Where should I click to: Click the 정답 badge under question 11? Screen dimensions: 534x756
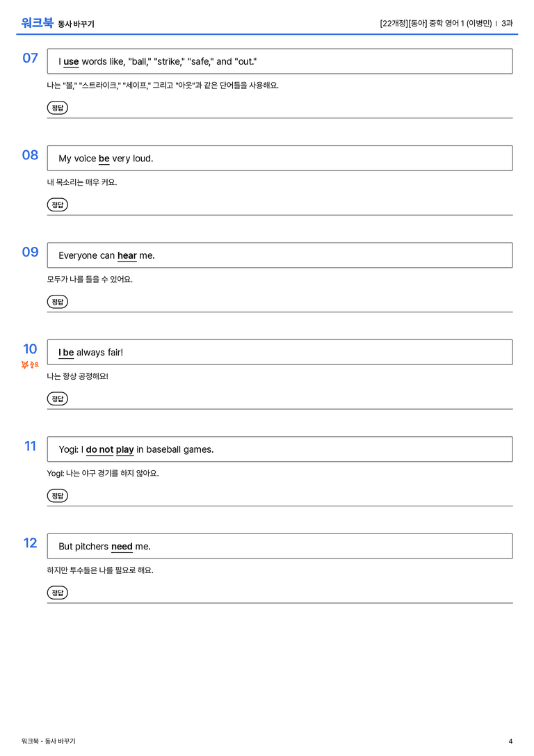click(57, 496)
